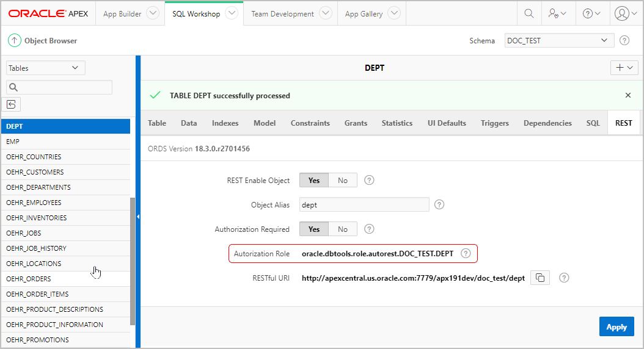Switch to the UI Defaults tab
This screenshot has width=644, height=349.
pyautogui.click(x=447, y=123)
